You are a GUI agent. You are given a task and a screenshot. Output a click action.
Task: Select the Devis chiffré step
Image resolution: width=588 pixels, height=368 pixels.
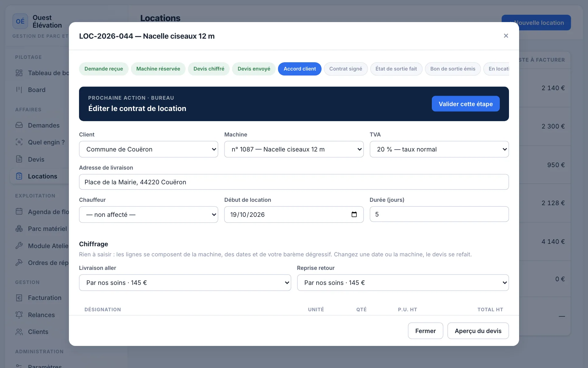click(x=209, y=69)
